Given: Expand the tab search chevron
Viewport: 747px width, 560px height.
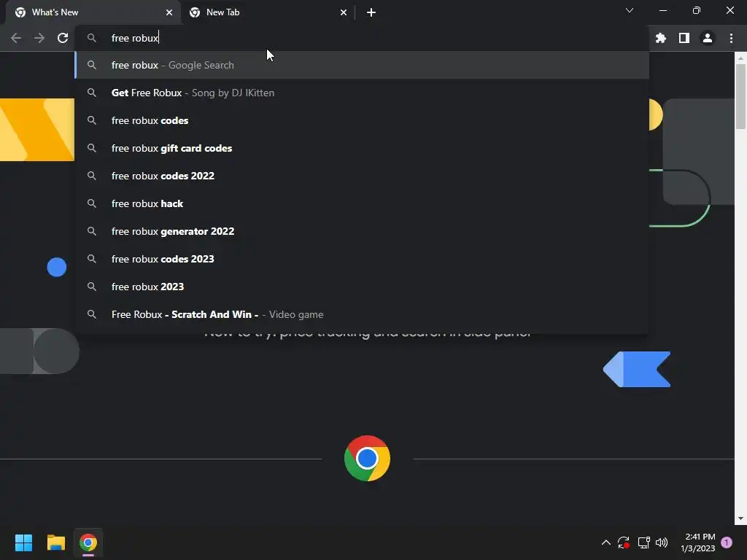Looking at the screenshot, I should pyautogui.click(x=630, y=10).
